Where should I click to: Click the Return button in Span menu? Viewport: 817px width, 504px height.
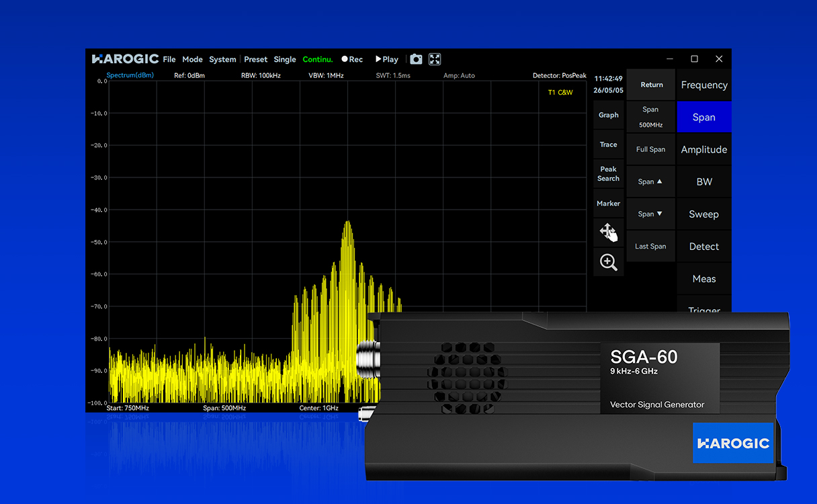[651, 85]
